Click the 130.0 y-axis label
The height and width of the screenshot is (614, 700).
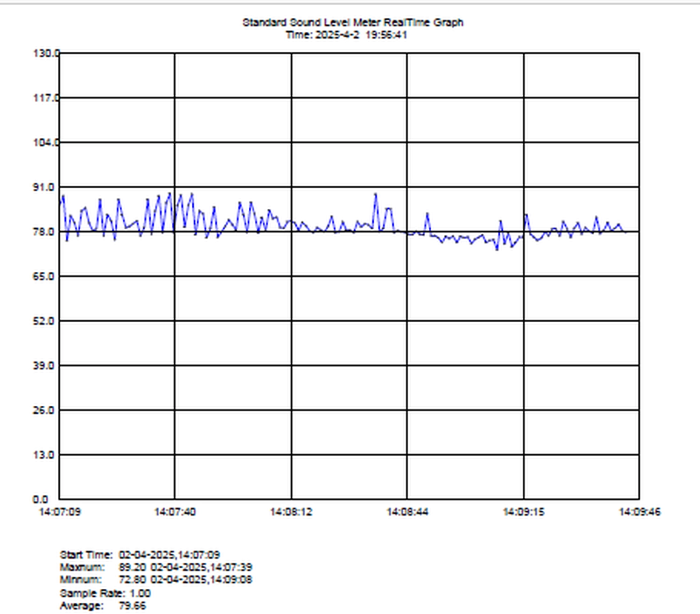click(x=46, y=53)
